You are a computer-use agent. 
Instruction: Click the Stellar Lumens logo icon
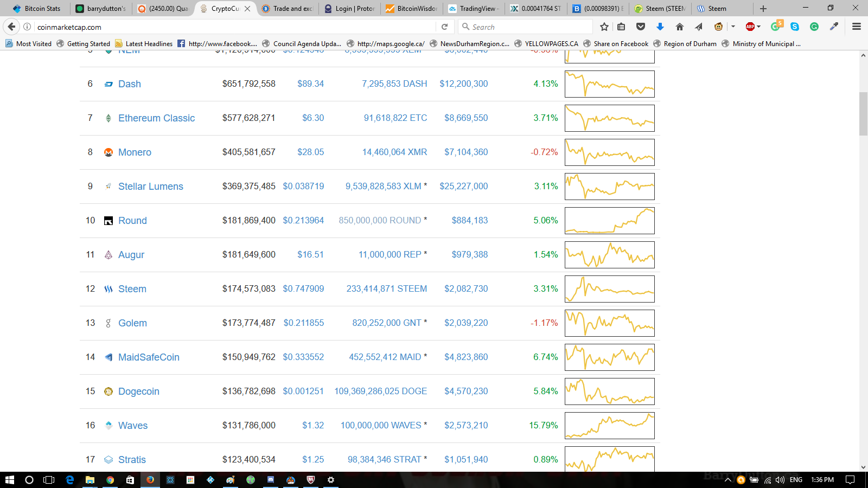click(108, 187)
